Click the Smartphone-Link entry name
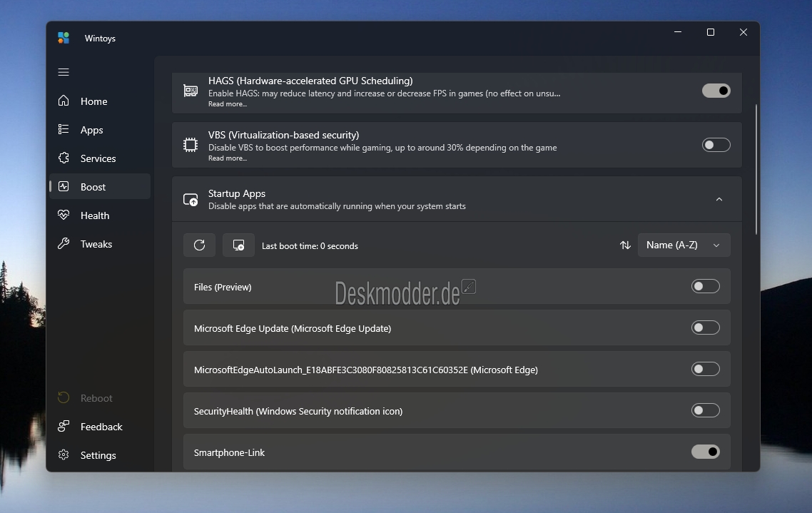Image resolution: width=812 pixels, height=513 pixels. pyautogui.click(x=229, y=452)
